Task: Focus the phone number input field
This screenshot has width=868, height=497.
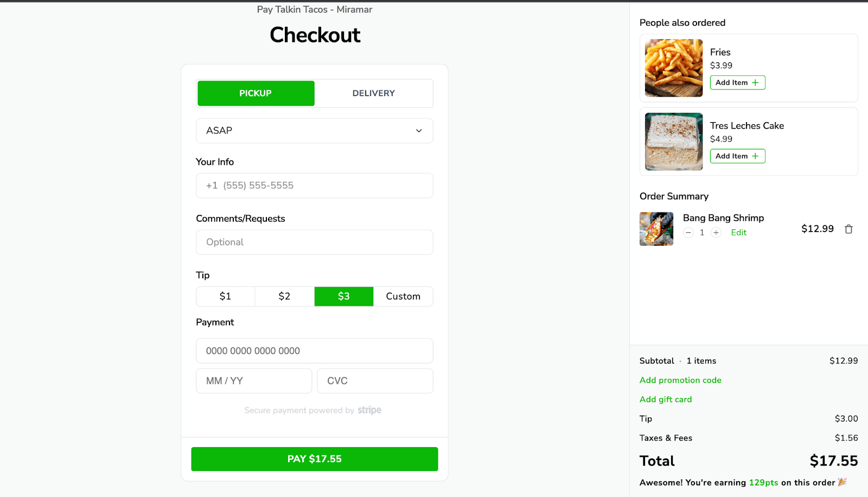Action: 315,186
